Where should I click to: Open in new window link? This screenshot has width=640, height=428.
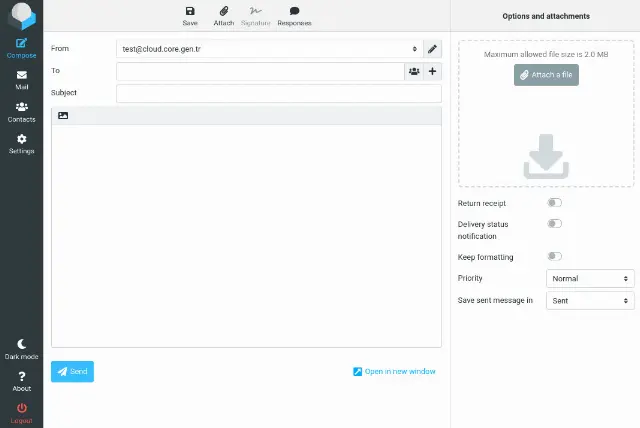click(394, 371)
